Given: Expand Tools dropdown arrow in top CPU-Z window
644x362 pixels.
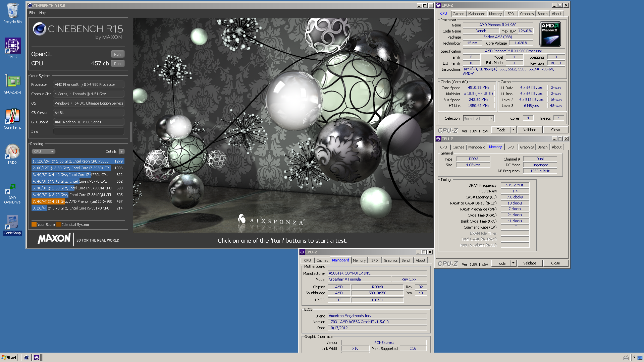Looking at the screenshot, I should [513, 130].
